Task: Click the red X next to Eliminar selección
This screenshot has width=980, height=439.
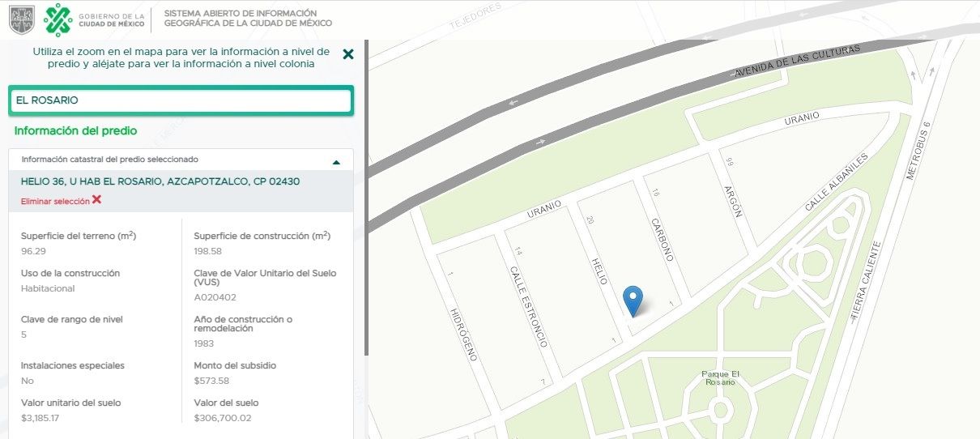Action: [x=96, y=199]
